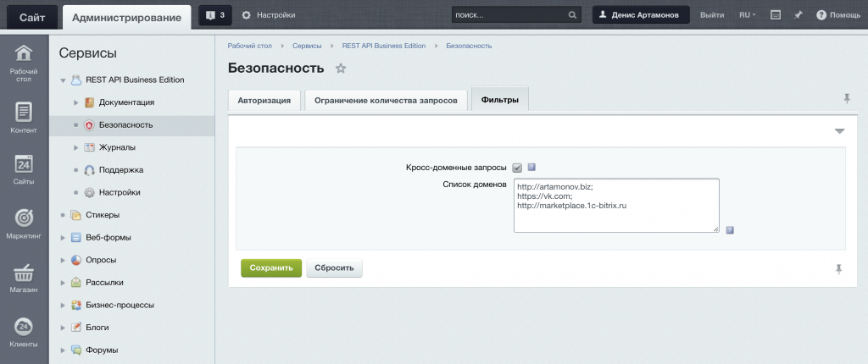Switch to the Авторизация tab
The image size is (868, 364).
click(264, 100)
